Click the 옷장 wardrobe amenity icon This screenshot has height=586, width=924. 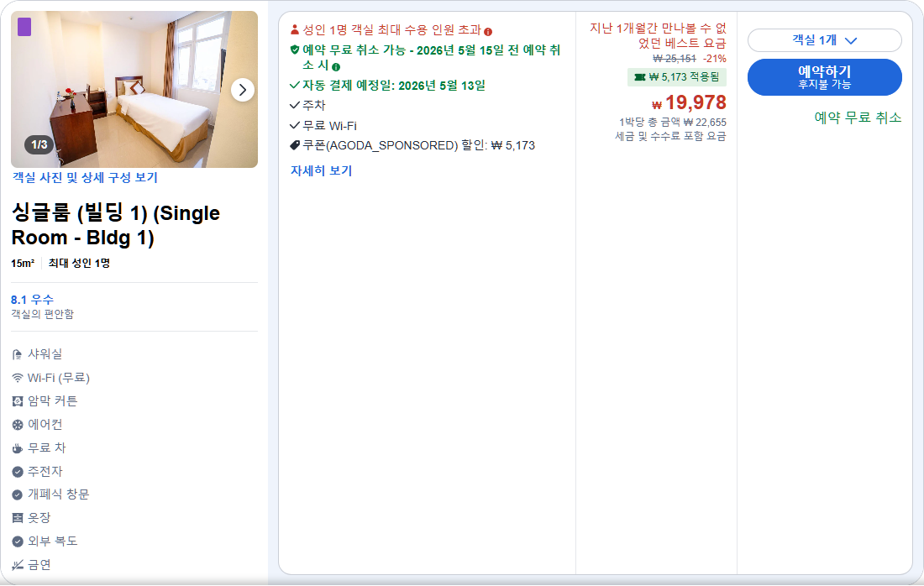[19, 518]
